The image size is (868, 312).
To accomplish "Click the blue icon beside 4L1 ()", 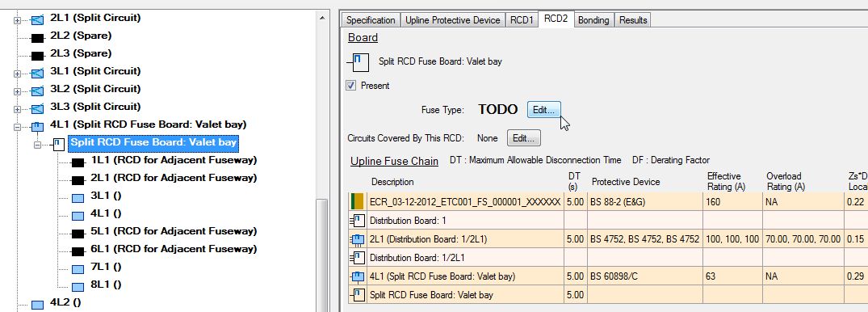I will tap(78, 216).
